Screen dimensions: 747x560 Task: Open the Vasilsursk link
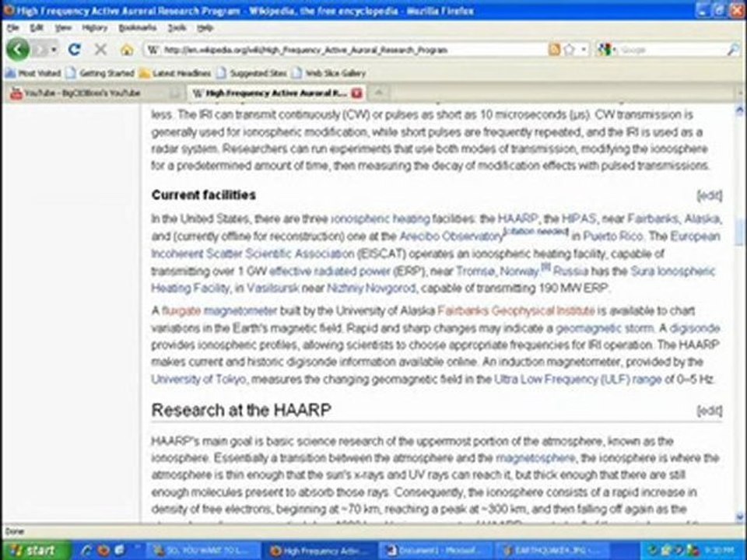pyautogui.click(x=273, y=289)
